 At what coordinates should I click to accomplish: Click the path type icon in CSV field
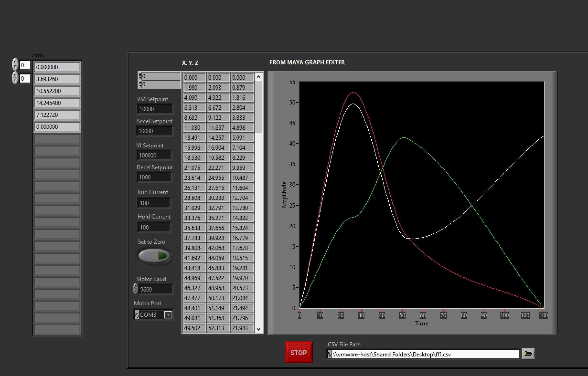click(329, 354)
